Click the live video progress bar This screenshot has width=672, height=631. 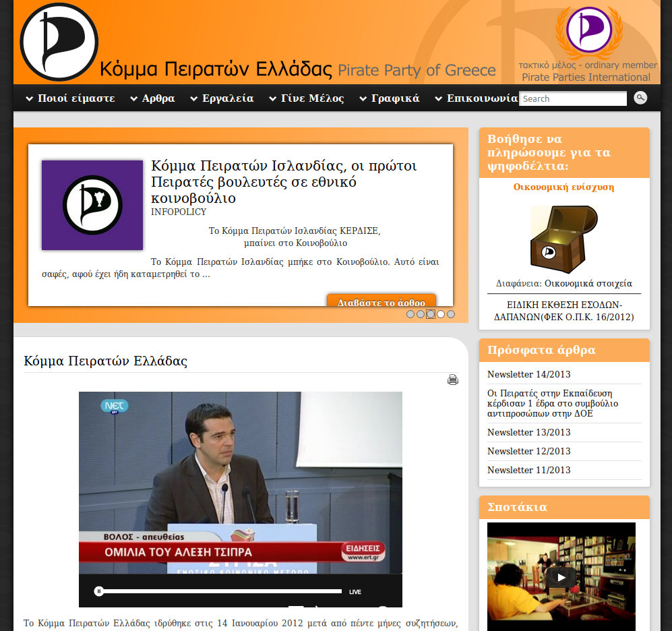tap(222, 592)
